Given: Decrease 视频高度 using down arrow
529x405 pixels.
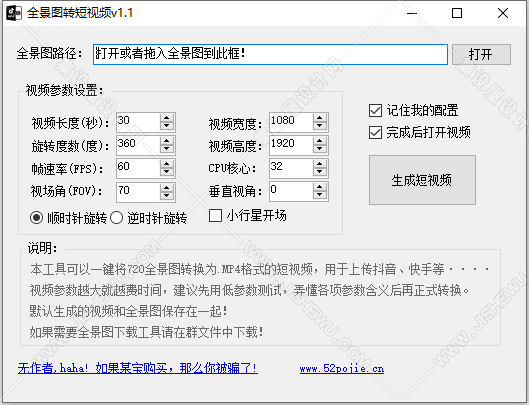Looking at the screenshot, I should coord(320,149).
